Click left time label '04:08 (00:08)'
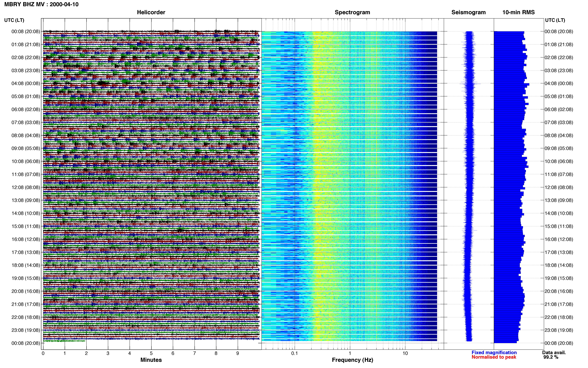 (26, 83)
